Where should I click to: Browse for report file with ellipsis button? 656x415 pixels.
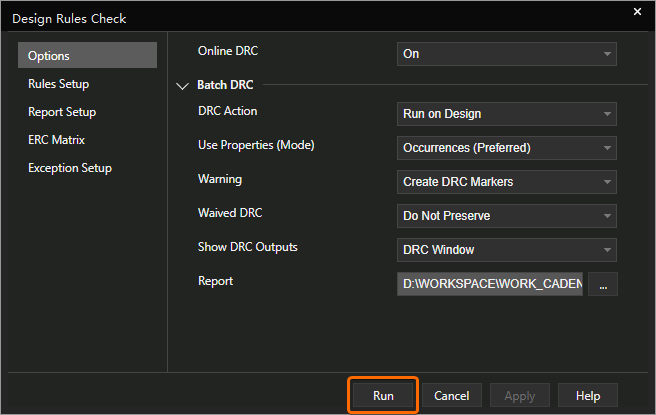[603, 285]
